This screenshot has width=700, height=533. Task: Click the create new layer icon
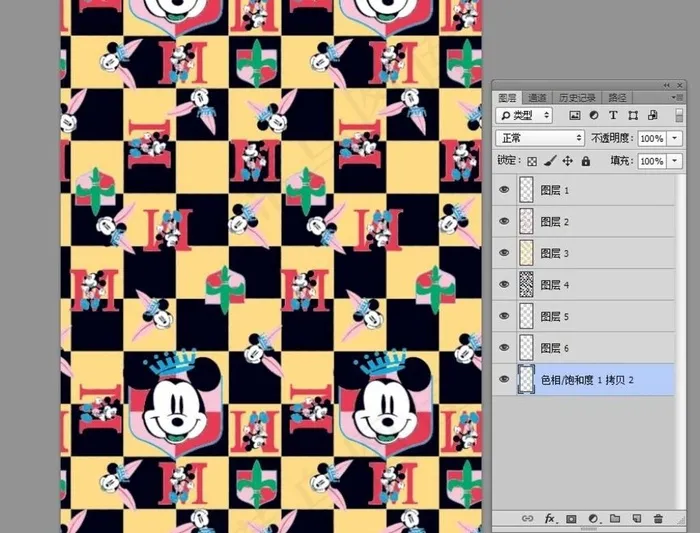(x=636, y=518)
